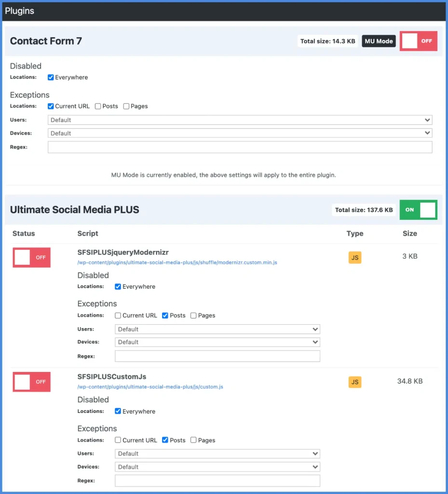The height and width of the screenshot is (494, 448).
Task: Check Current URL exception for SFSIPLUSCustomJs
Action: (x=118, y=440)
